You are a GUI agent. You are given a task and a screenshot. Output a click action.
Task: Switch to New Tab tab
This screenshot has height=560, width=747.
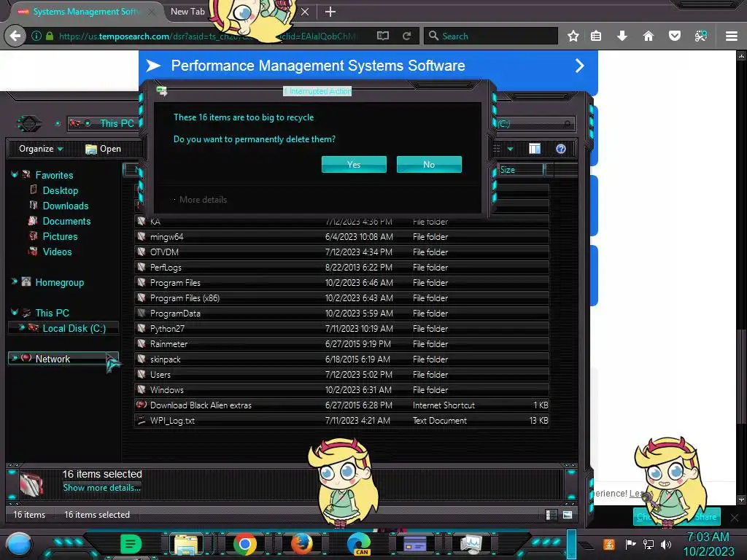[x=187, y=12]
